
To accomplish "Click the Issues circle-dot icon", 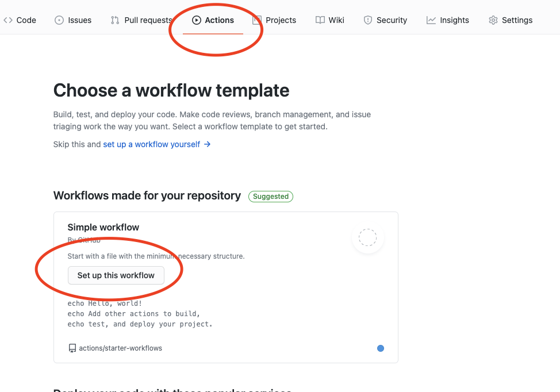I will (x=59, y=20).
